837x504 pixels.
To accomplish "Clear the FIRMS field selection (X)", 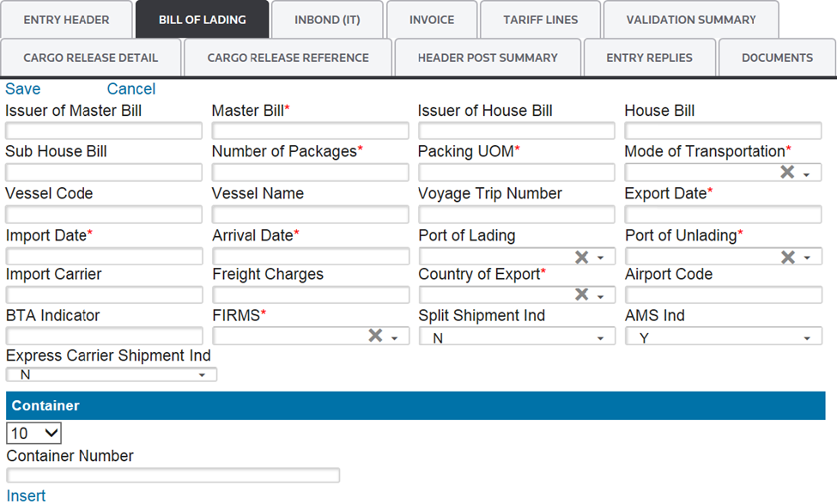I will click(x=375, y=336).
